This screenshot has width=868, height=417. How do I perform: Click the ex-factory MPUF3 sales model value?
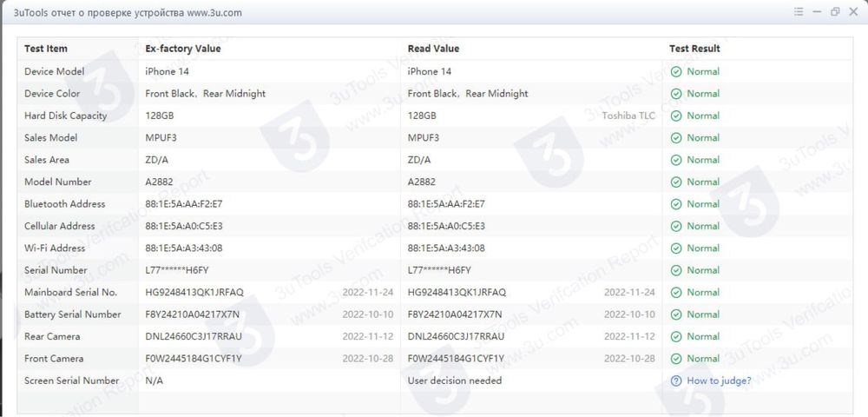[x=161, y=138]
